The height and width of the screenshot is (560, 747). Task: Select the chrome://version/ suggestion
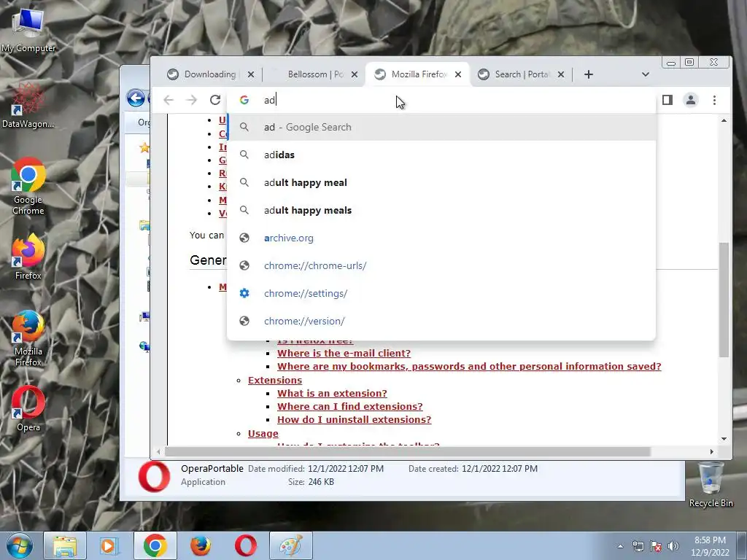pos(441,321)
